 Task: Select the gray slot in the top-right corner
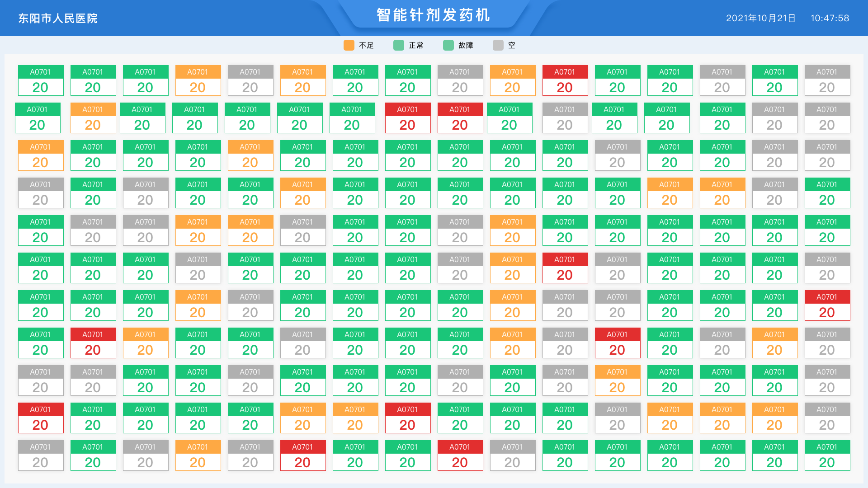click(x=827, y=80)
